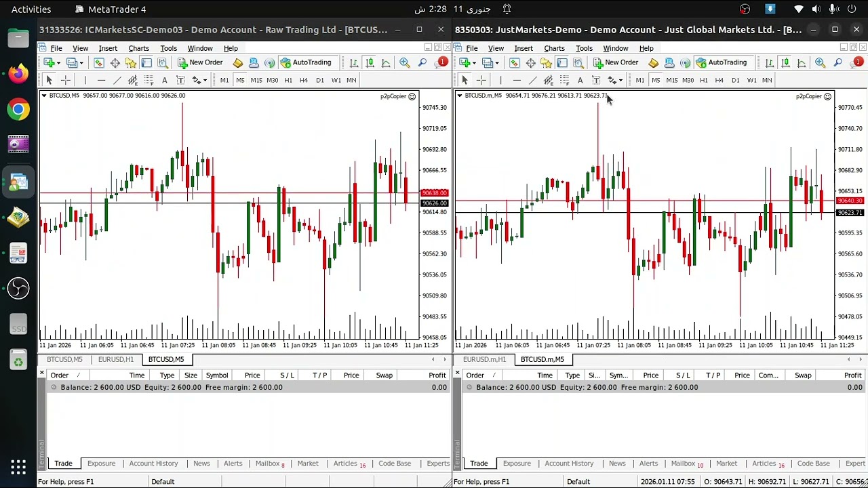868x488 pixels.
Task: Switch JustMarkets chart to M15 timeframe
Action: point(672,80)
